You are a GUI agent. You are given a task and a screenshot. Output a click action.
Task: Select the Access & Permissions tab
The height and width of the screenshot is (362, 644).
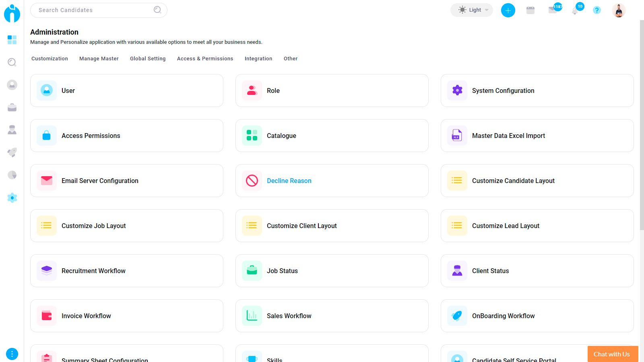(205, 59)
